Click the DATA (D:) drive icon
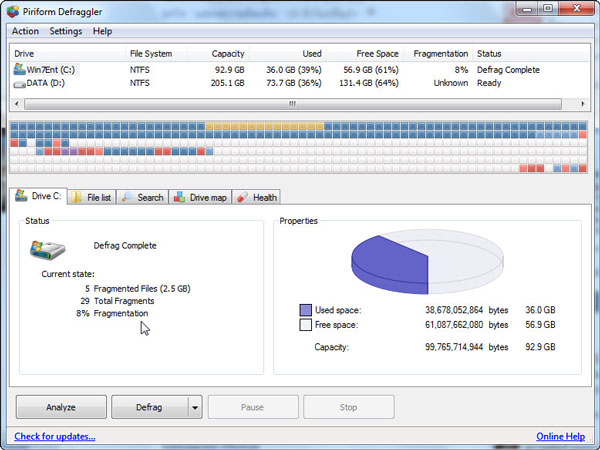The image size is (600, 450). tap(20, 84)
